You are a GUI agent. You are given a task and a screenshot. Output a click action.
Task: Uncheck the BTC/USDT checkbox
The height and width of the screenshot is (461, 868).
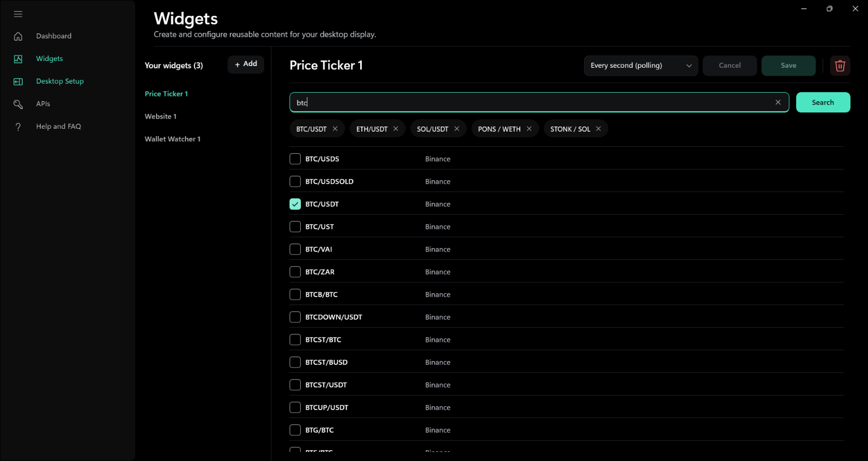click(295, 204)
